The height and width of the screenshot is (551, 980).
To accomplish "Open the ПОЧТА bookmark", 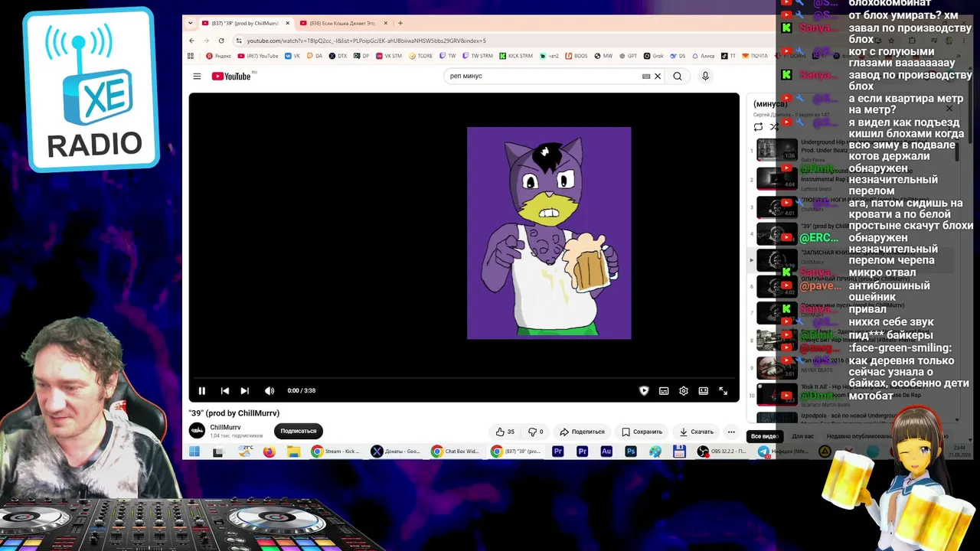I will click(x=755, y=56).
